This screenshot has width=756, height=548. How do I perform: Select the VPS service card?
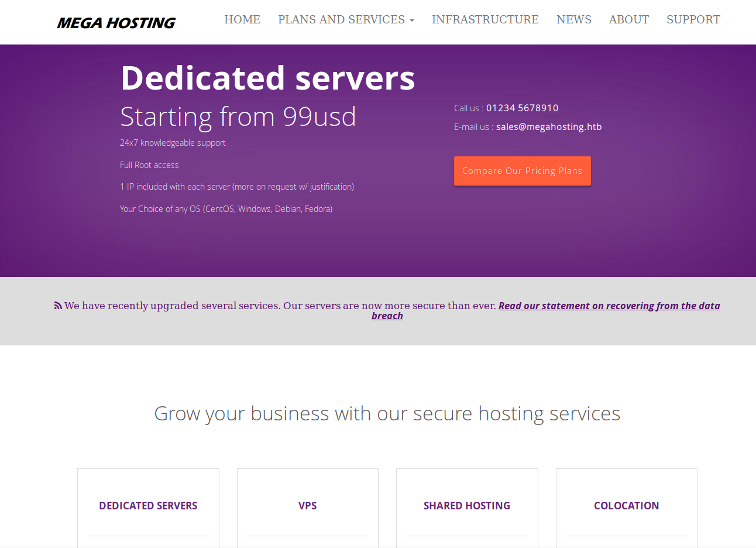pos(307,506)
